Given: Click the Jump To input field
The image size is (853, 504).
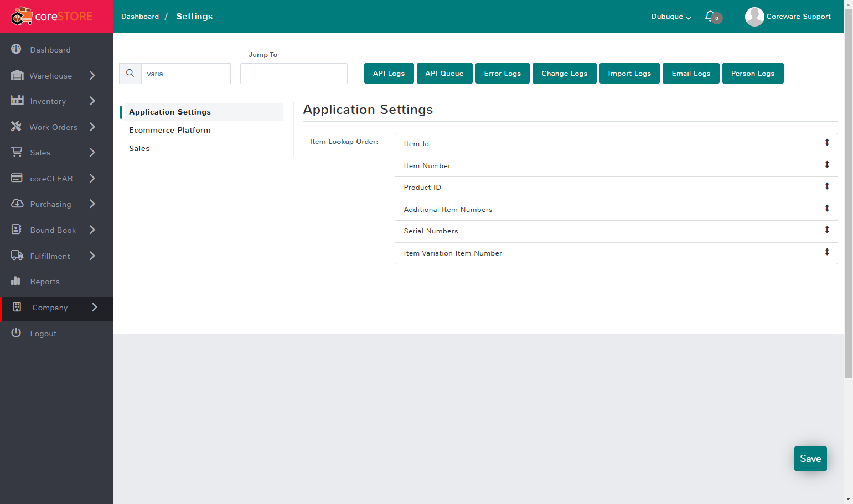Looking at the screenshot, I should coord(294,73).
